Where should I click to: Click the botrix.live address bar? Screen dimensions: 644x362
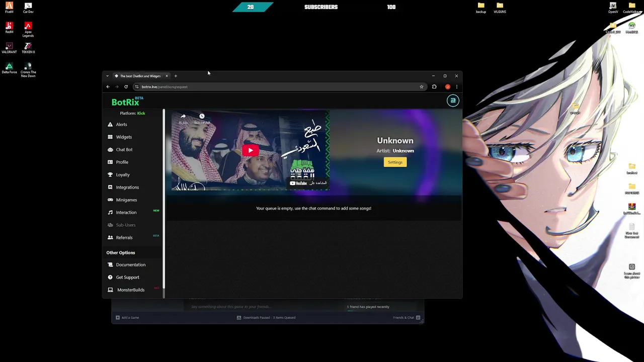click(279, 86)
